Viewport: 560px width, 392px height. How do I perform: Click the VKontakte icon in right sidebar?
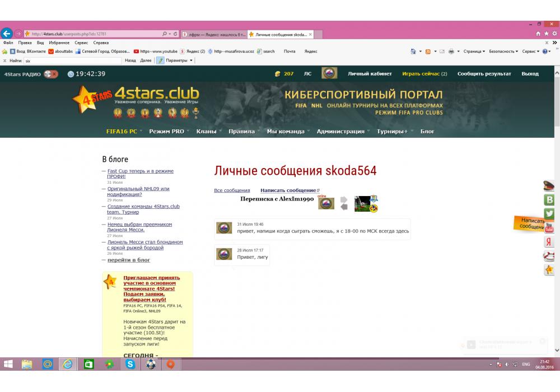click(549, 200)
